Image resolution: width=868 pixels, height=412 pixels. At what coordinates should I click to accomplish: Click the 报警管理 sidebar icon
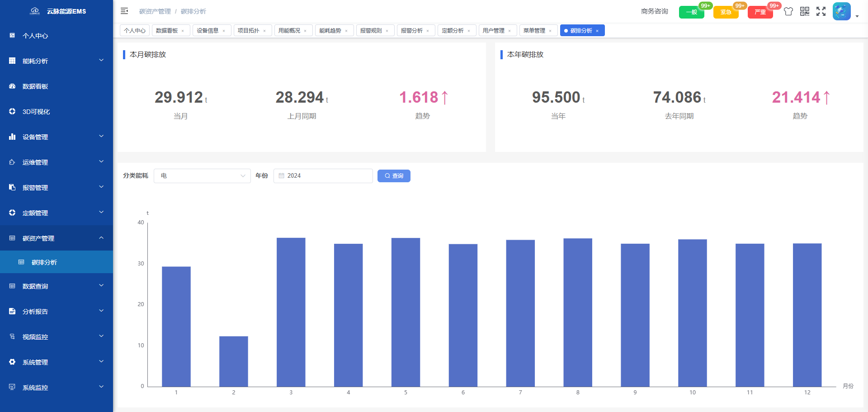(12, 187)
